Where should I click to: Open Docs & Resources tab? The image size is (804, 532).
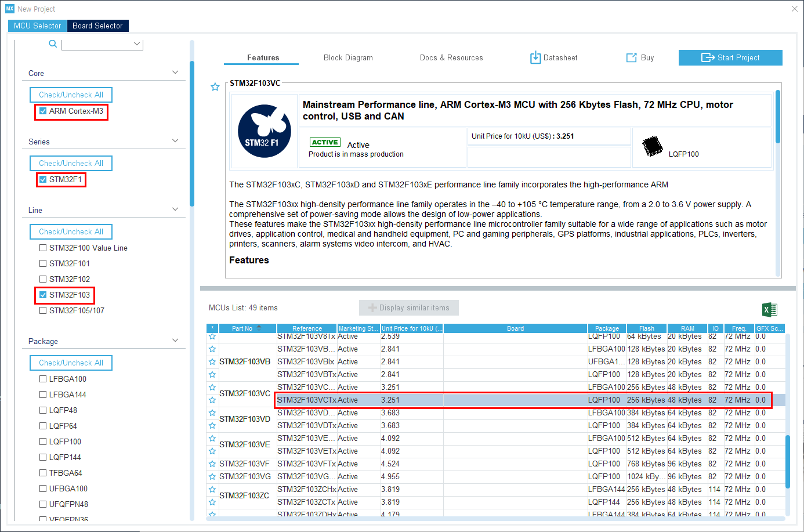[x=451, y=57]
